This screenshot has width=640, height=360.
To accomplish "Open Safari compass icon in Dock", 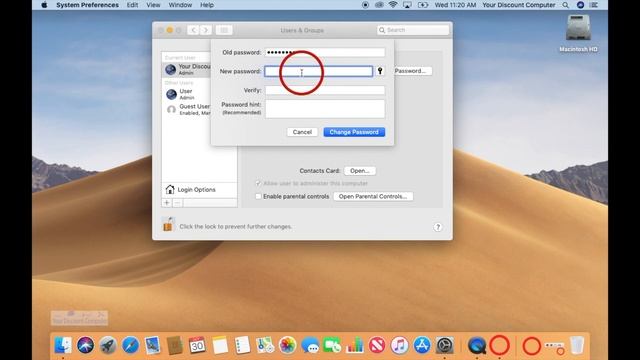I will [x=130, y=345].
